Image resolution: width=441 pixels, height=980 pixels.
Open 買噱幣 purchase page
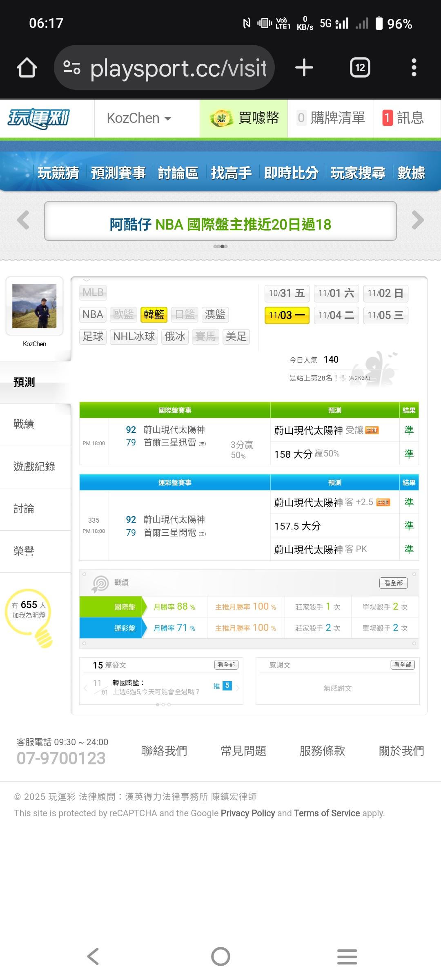click(244, 118)
